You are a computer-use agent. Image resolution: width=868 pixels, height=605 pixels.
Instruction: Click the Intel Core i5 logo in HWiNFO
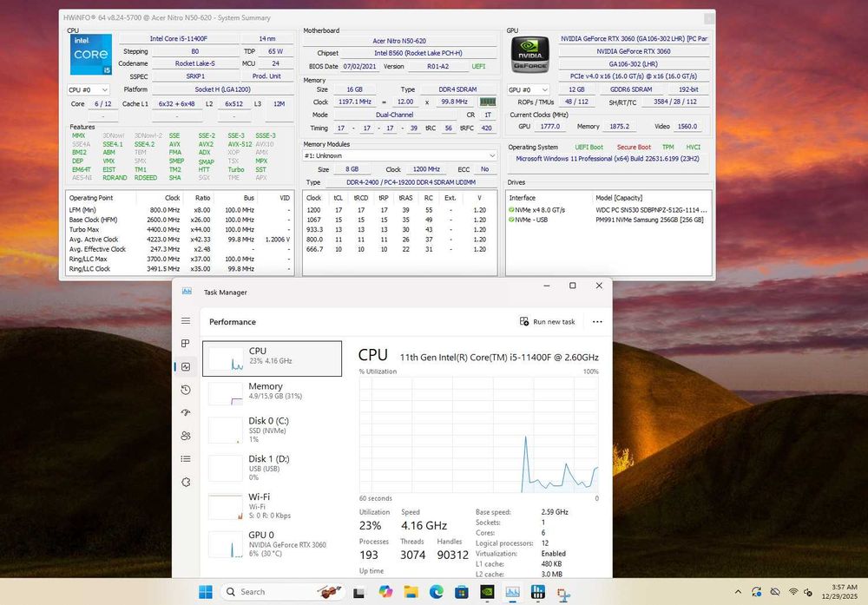pyautogui.click(x=91, y=54)
